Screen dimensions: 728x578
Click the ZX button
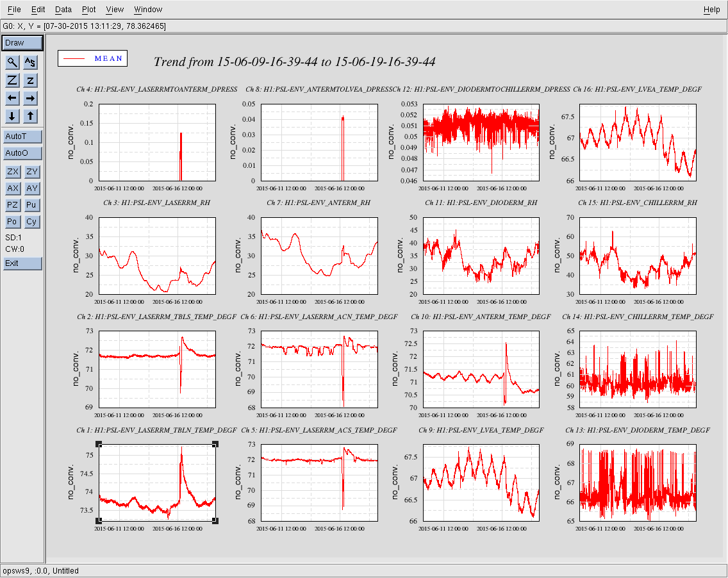pos(13,172)
